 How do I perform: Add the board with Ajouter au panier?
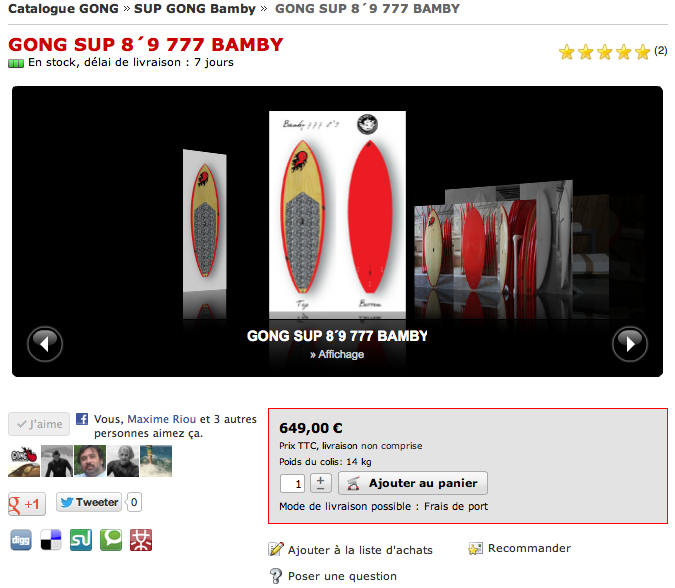point(413,483)
